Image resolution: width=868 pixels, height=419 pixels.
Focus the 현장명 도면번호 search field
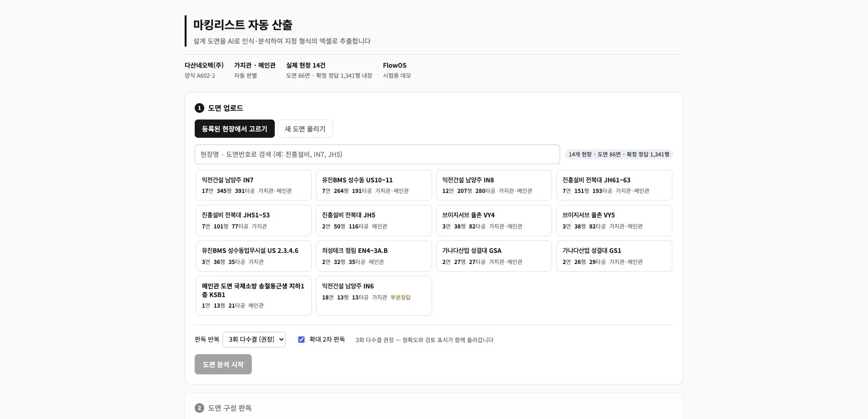tap(377, 154)
